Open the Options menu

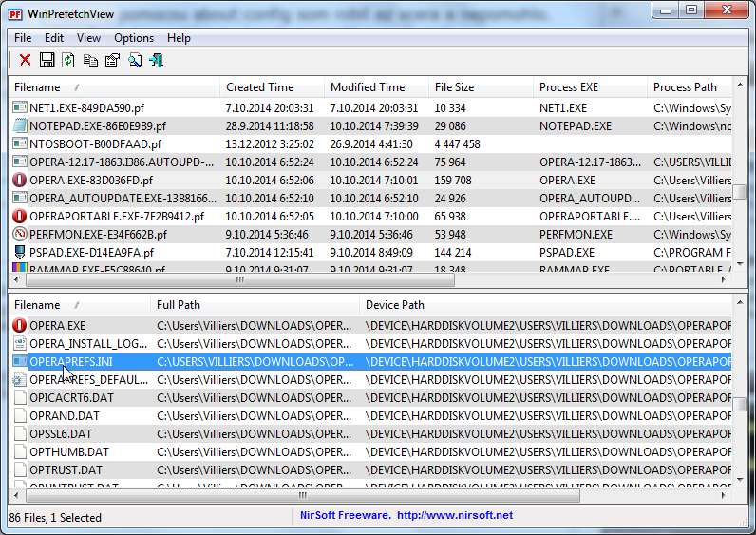134,38
